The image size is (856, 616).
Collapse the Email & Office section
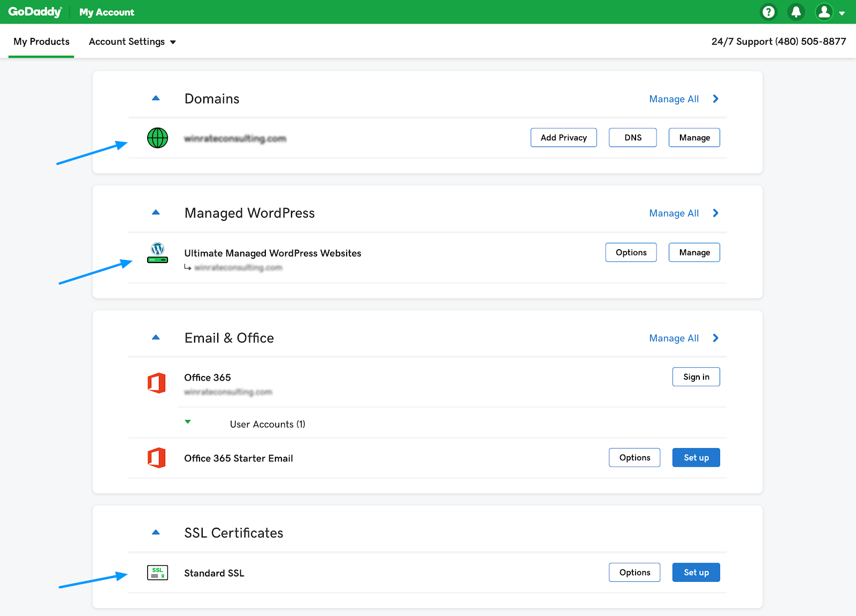[156, 337]
